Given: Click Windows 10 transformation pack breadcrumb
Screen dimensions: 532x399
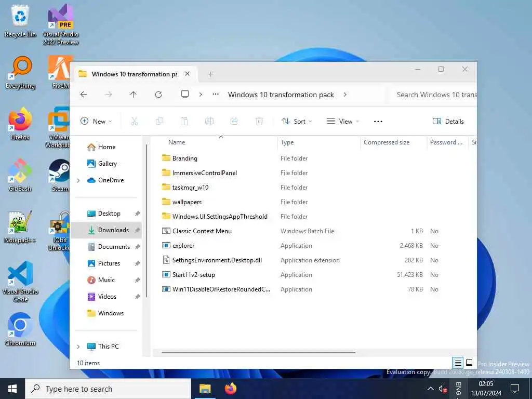Looking at the screenshot, I should [281, 95].
